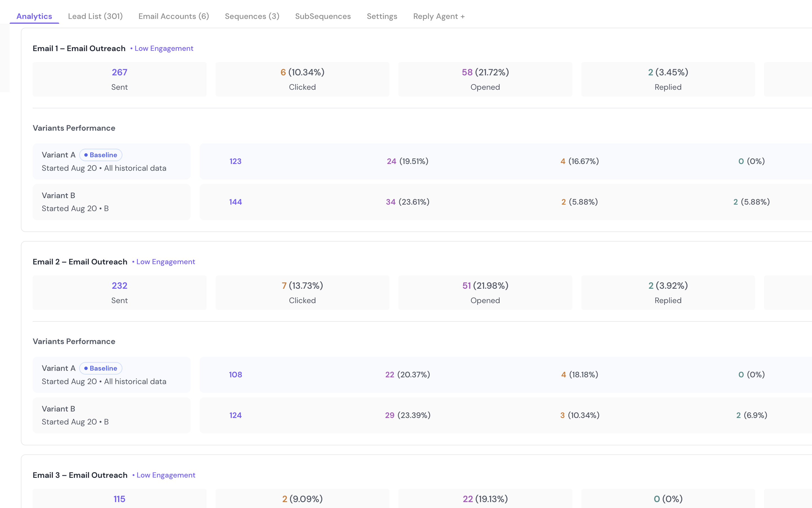Open the Lead List (301) tab
812x508 pixels.
[x=95, y=16]
